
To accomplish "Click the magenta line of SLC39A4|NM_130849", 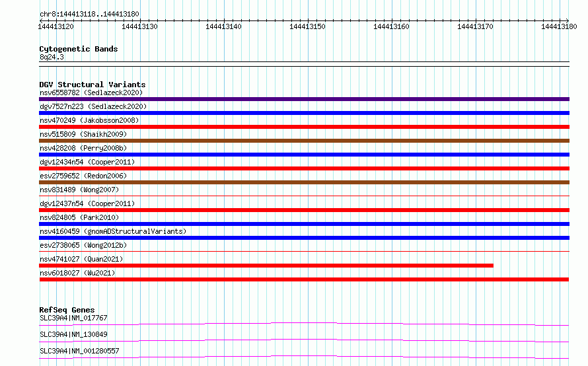I will [304, 340].
